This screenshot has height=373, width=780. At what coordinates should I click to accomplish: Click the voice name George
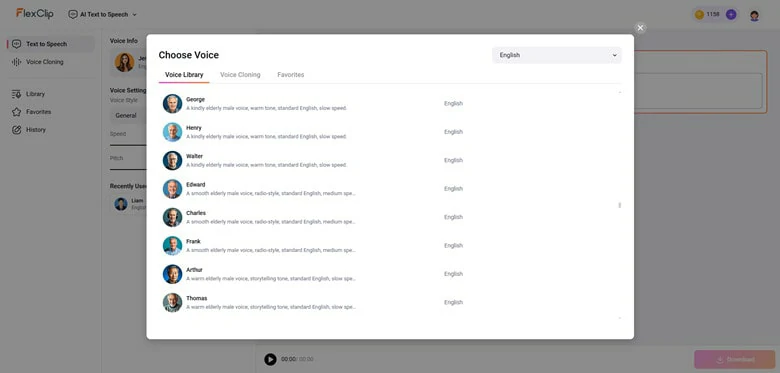195,99
